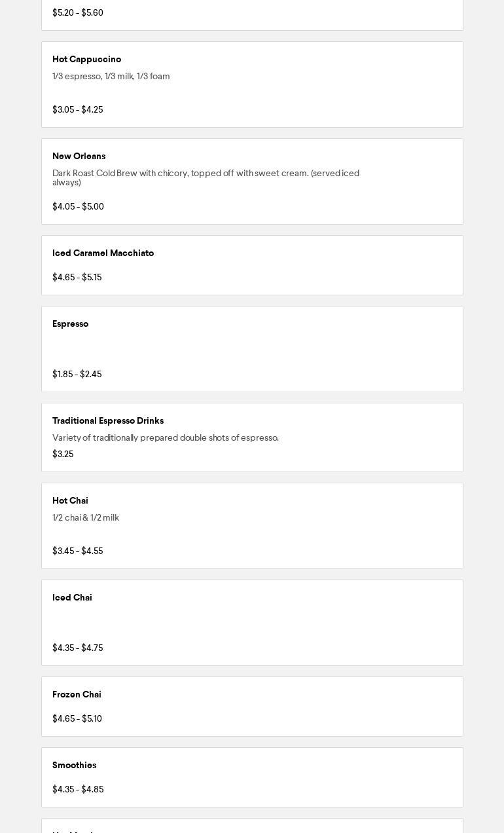
Task: Click Iced Chai price $4.35 – $4.75
Action: (77, 648)
